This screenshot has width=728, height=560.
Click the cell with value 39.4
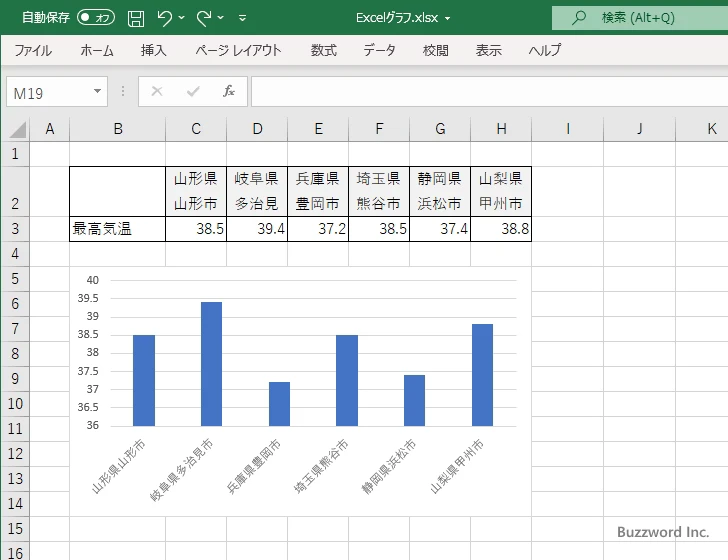pos(257,229)
